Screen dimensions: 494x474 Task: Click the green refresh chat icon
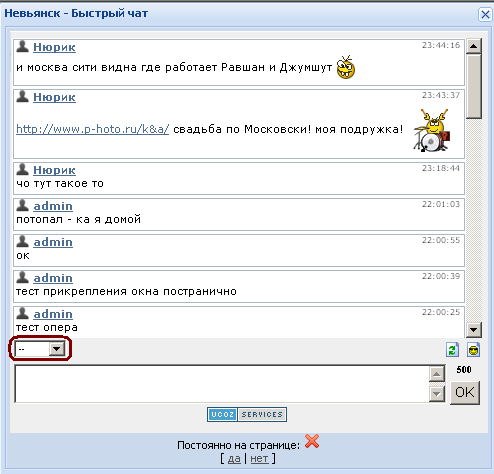(x=452, y=350)
